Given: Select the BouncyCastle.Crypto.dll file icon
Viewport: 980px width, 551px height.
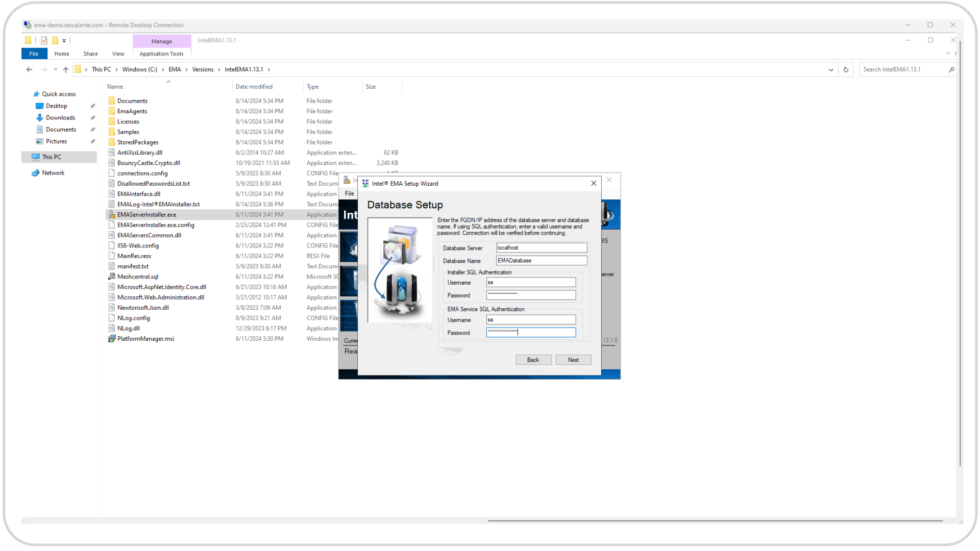Looking at the screenshot, I should click(112, 163).
